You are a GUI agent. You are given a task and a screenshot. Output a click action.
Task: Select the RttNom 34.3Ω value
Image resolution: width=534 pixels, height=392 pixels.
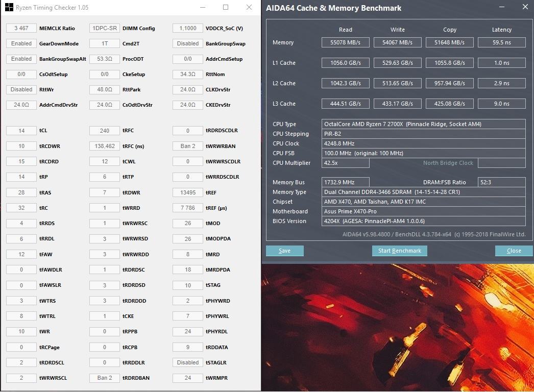click(x=188, y=74)
